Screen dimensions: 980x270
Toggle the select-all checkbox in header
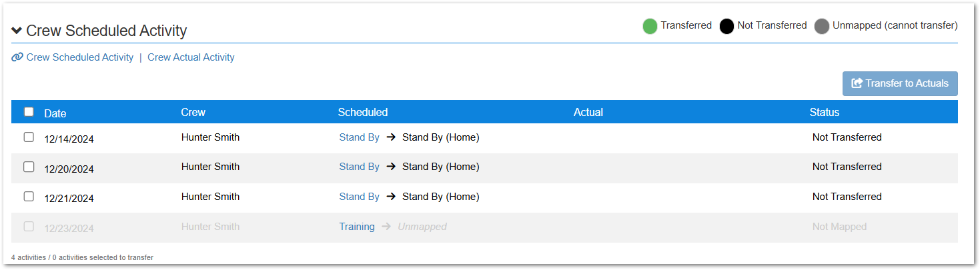coord(29,112)
